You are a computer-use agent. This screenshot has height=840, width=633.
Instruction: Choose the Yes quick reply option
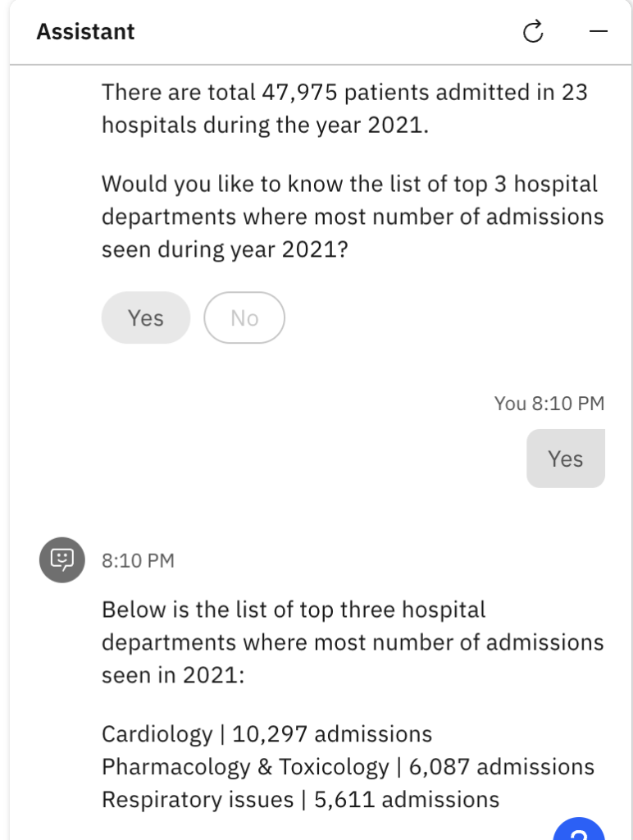tap(146, 317)
